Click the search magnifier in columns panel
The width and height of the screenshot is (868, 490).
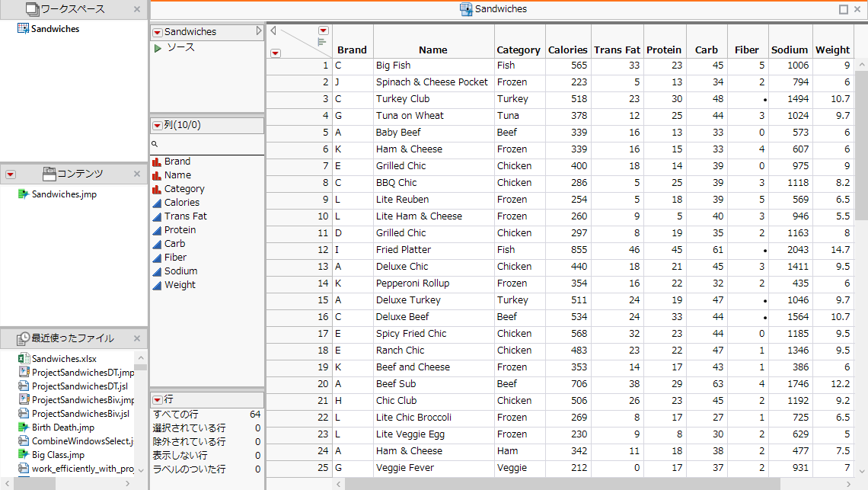coord(155,143)
